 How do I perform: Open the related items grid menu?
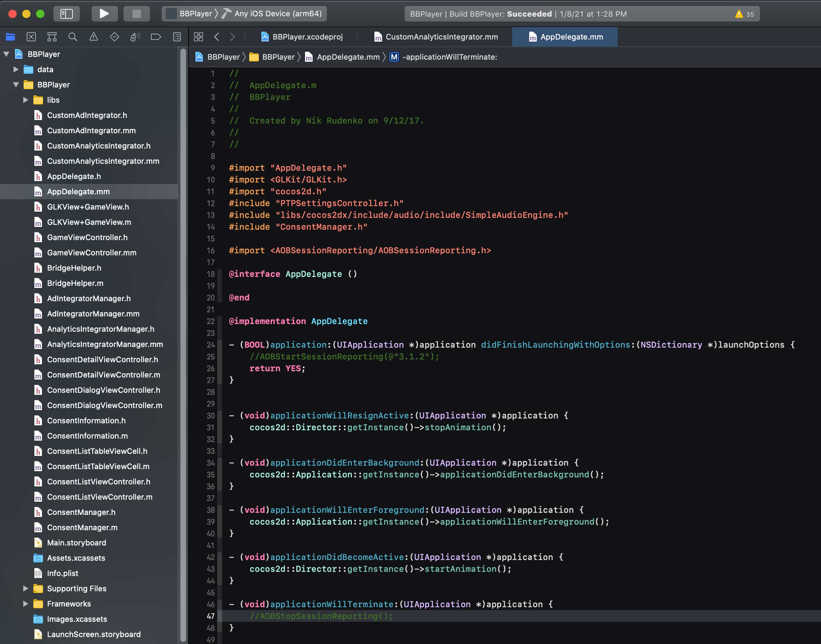[198, 36]
